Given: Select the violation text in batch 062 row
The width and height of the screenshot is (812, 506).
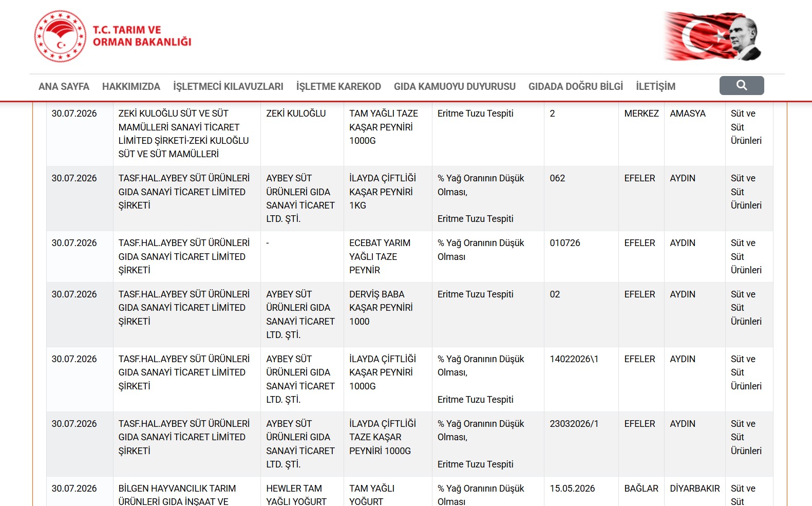Looking at the screenshot, I should pyautogui.click(x=481, y=198).
